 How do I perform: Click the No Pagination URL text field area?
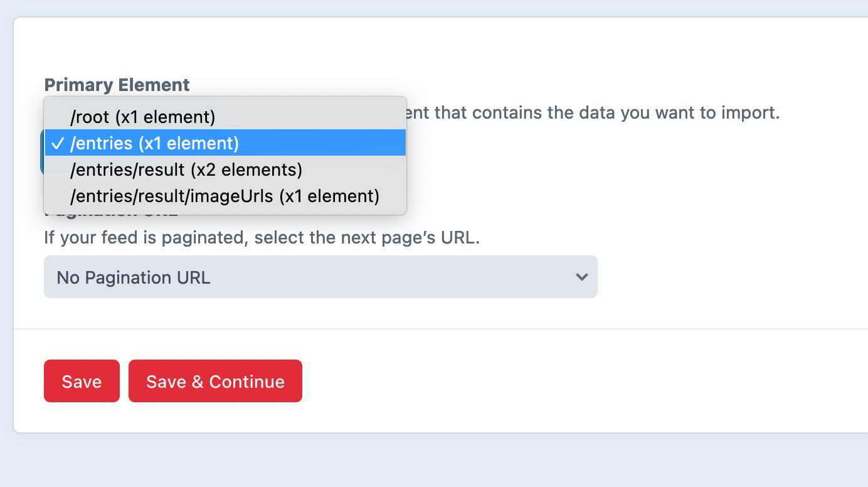[x=132, y=277]
